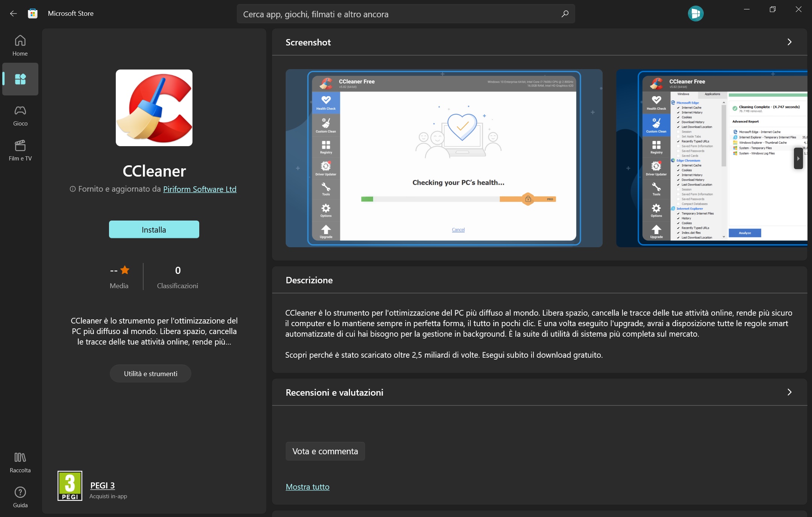Open the Apps section in sidebar
Viewport: 812px width, 517px height.
20,79
